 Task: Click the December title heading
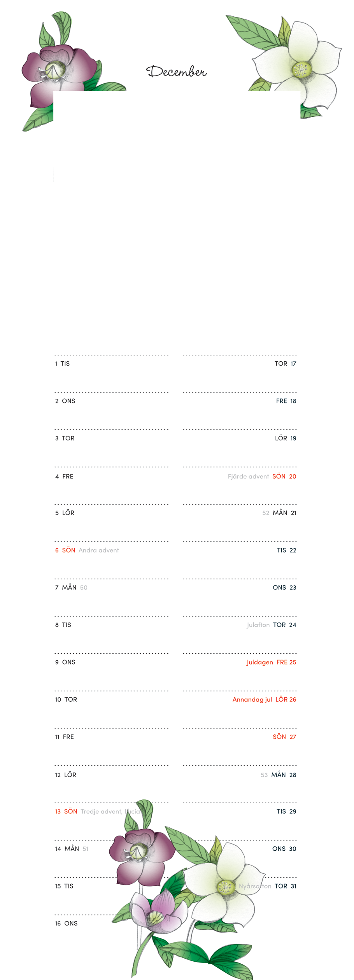(x=176, y=72)
